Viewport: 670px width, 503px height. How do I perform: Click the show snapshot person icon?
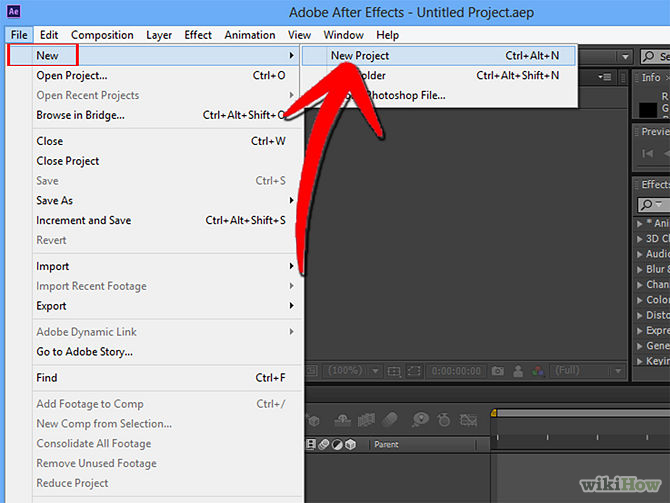[x=518, y=371]
